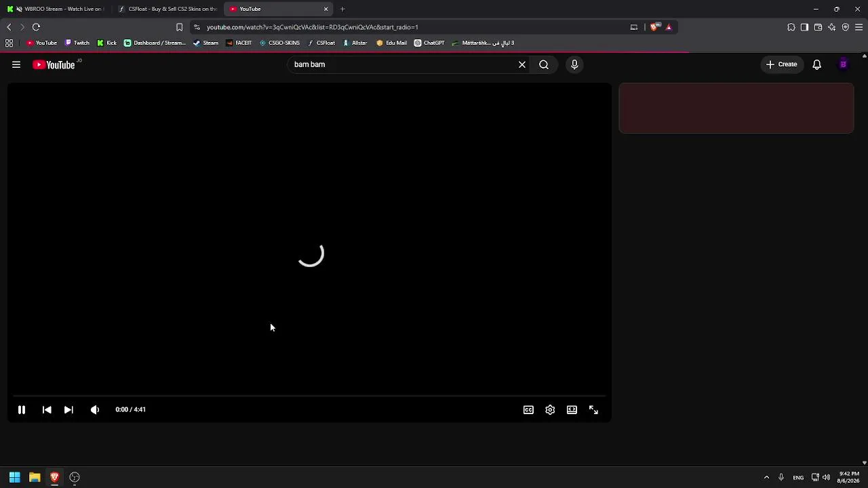
Task: Open the Windows Start menu
Action: (14, 477)
